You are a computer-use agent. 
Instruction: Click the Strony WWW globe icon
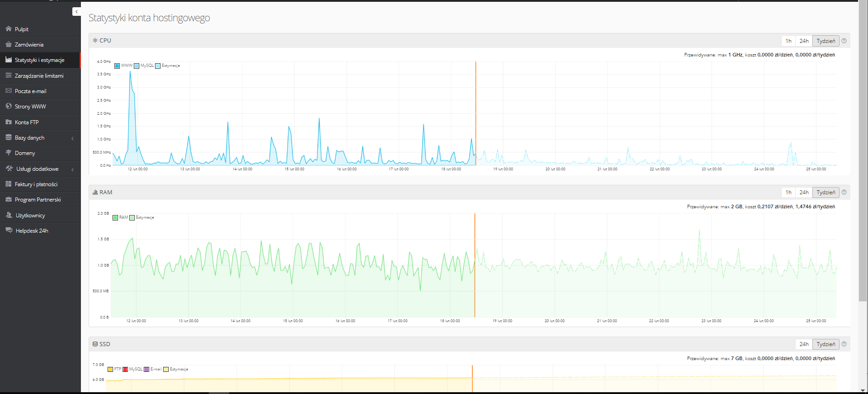[9, 106]
